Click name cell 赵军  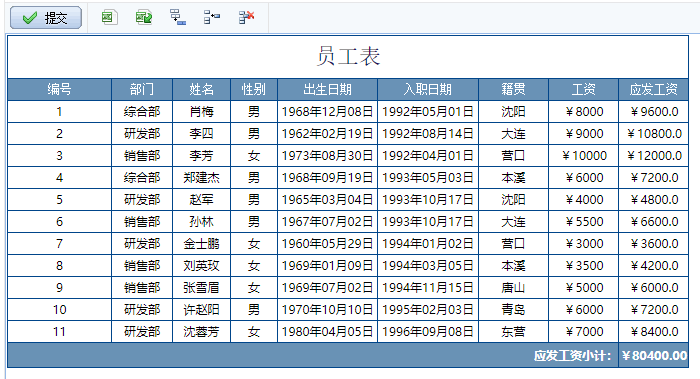(201, 200)
